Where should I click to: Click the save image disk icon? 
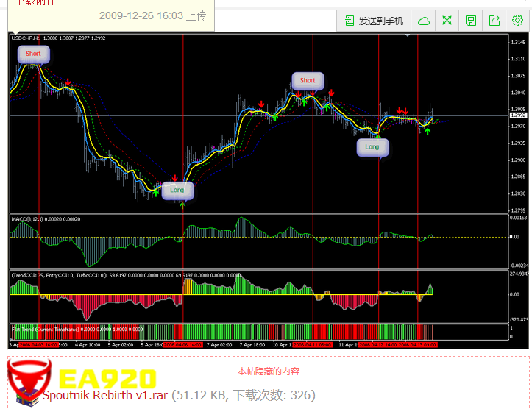click(471, 21)
